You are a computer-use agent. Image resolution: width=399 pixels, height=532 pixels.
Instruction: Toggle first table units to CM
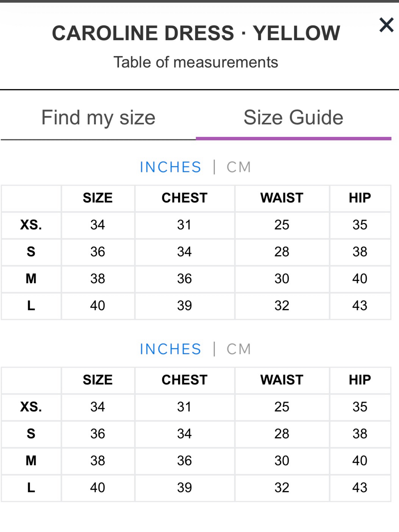(239, 167)
